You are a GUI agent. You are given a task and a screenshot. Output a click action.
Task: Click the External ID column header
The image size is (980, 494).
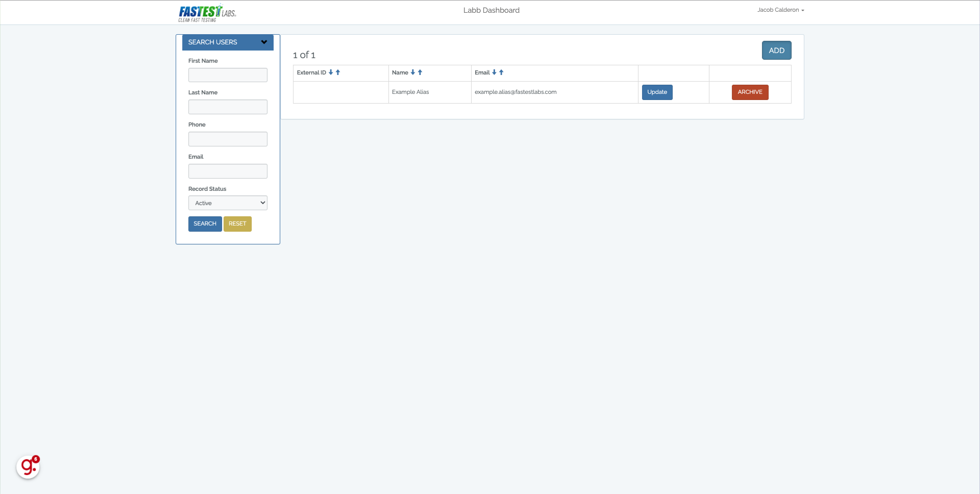(x=311, y=72)
